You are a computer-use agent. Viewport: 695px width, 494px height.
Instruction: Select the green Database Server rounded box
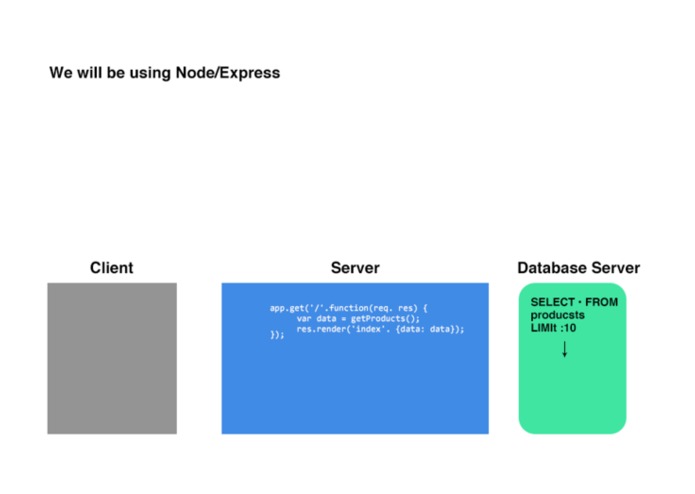[572, 358]
